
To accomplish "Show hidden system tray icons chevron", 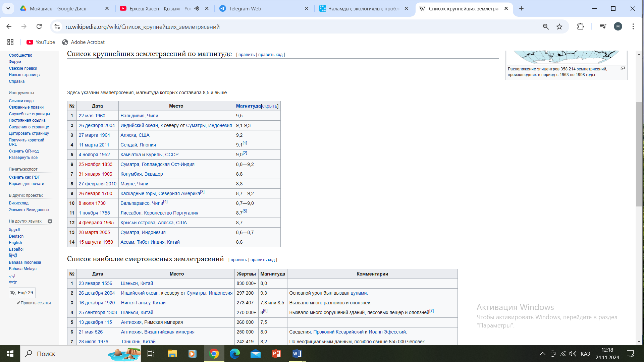I will 542,354.
